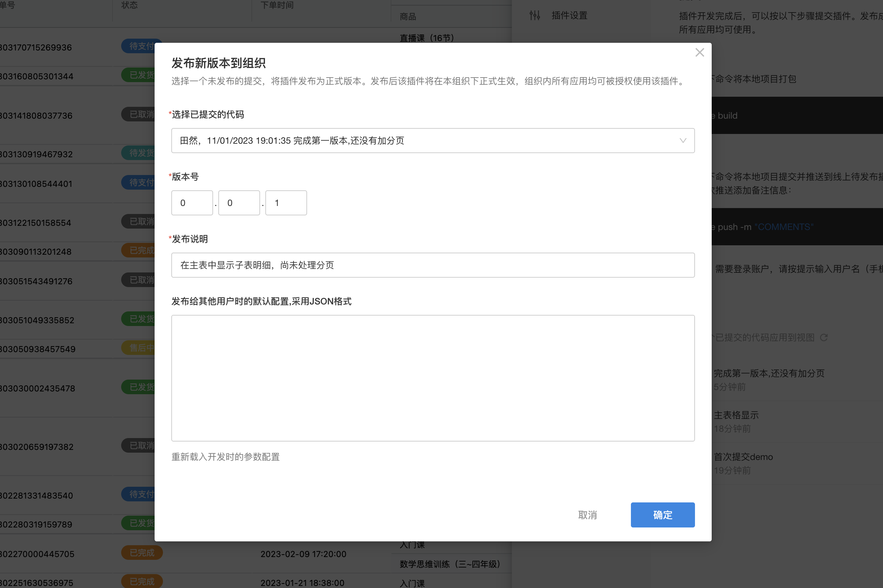Cancel publishing with the 取消 button
Image resolution: width=883 pixels, height=588 pixels.
(x=587, y=515)
